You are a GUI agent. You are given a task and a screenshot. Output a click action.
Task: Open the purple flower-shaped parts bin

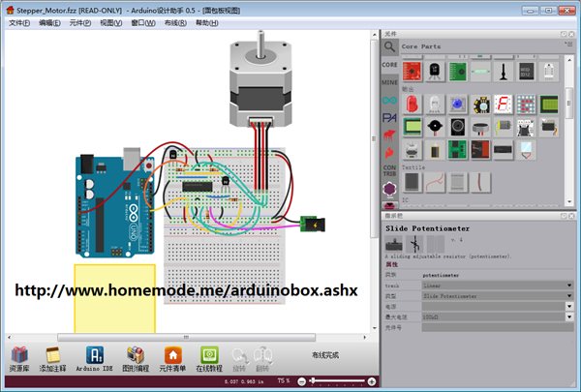point(389,189)
